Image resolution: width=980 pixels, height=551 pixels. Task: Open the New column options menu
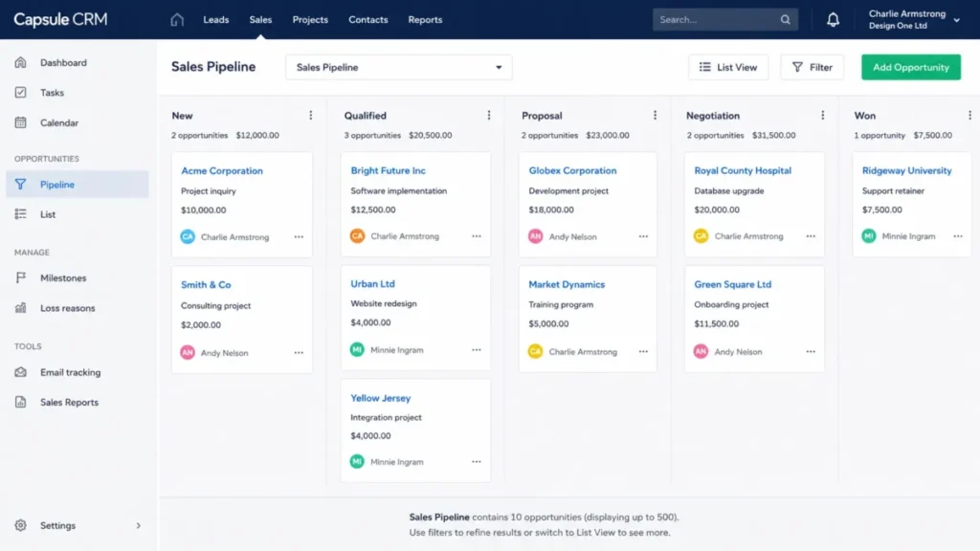[311, 116]
